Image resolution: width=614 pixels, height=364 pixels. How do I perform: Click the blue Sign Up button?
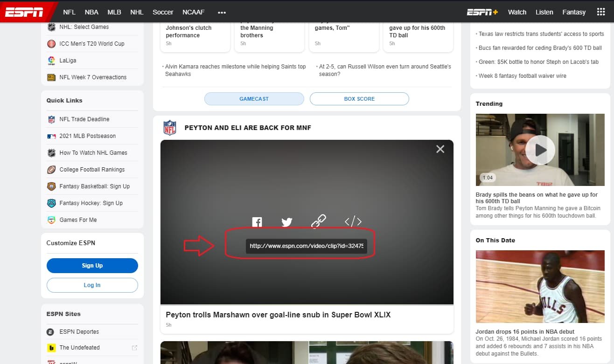tap(92, 266)
